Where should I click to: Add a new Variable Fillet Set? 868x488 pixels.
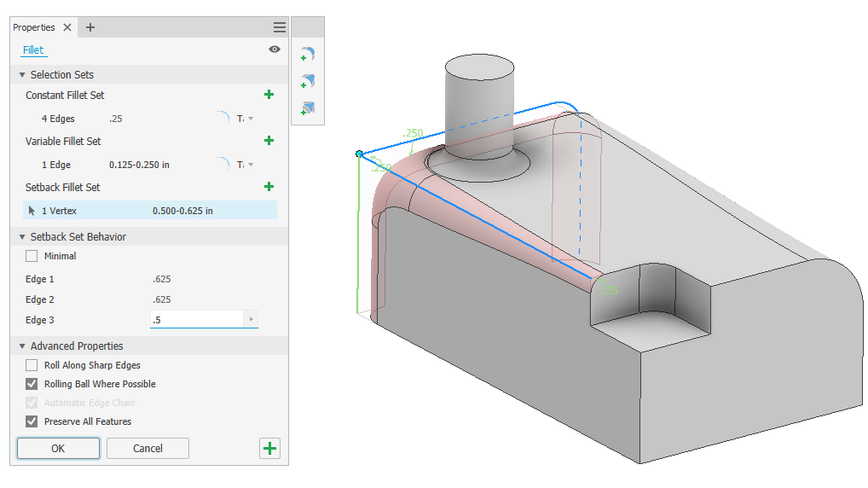click(x=269, y=141)
